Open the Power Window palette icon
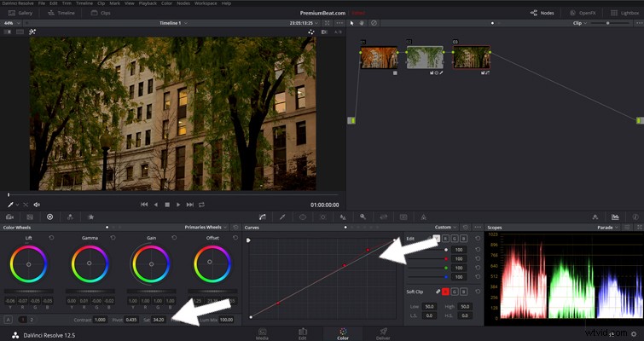The width and height of the screenshot is (644, 341). [x=303, y=217]
